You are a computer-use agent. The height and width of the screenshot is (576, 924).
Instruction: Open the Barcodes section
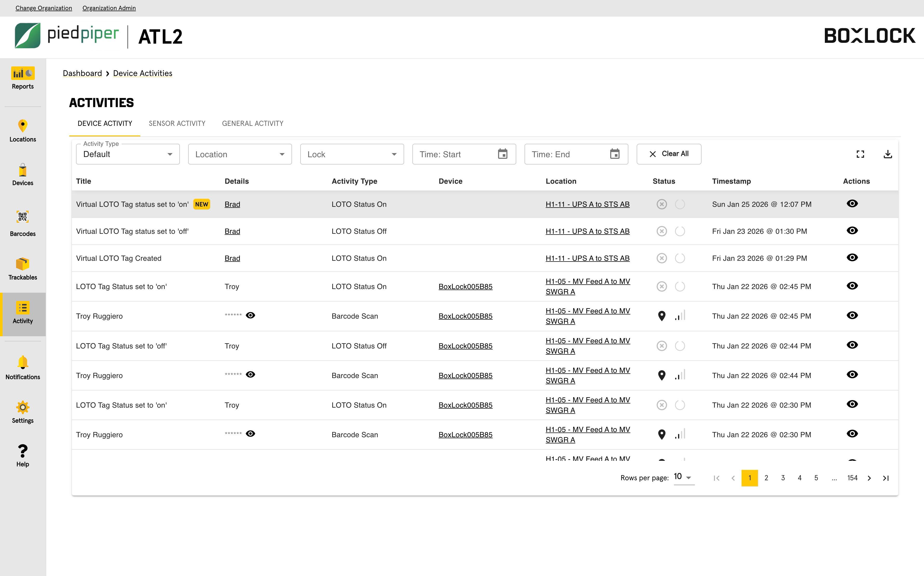(x=23, y=223)
